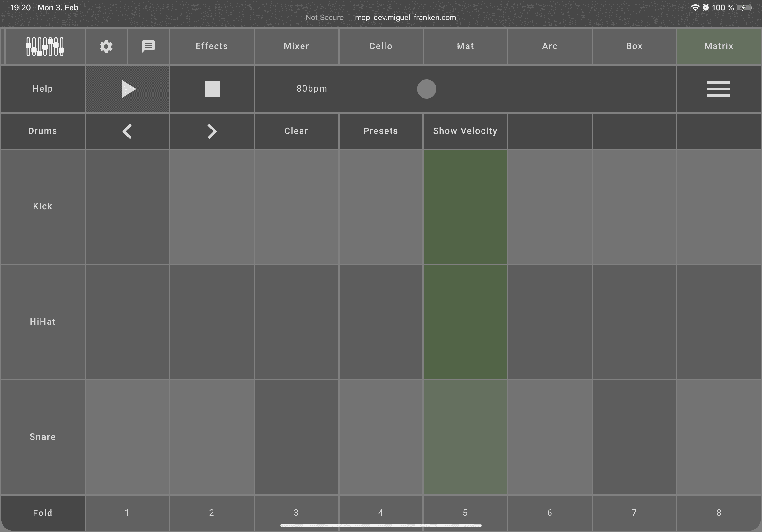Open the settings gear panel

(x=107, y=46)
